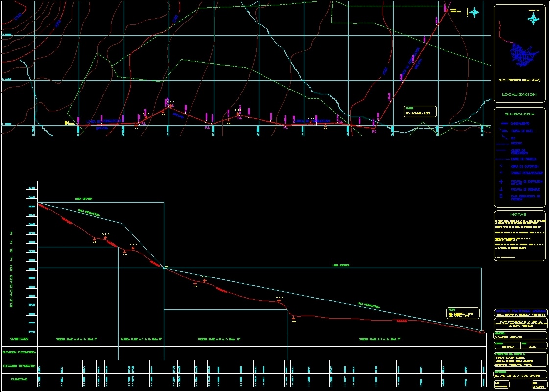Image resolution: width=550 pixels, height=392 pixels.
Task: Select the Obra de Captacion legend symbol
Action: (x=501, y=166)
